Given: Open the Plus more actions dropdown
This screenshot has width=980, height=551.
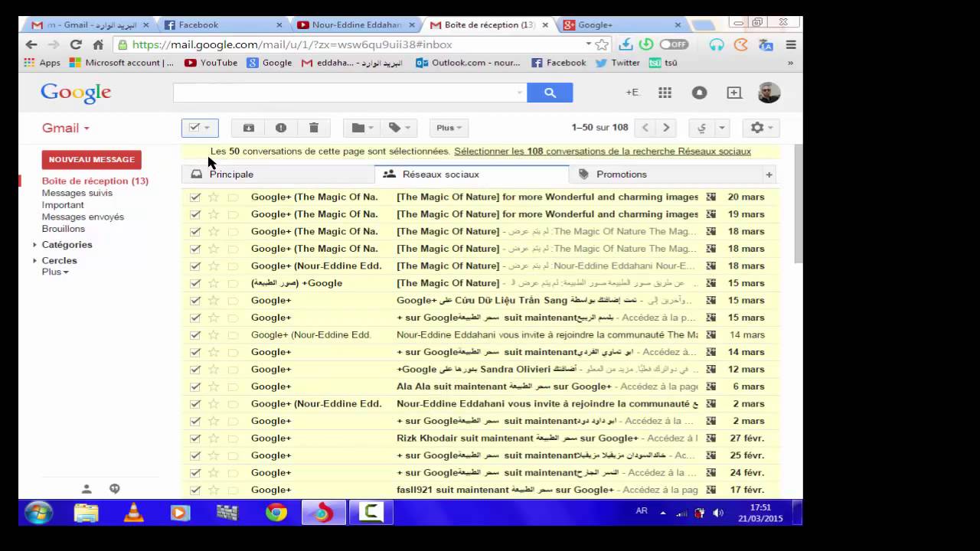Looking at the screenshot, I should [x=449, y=128].
